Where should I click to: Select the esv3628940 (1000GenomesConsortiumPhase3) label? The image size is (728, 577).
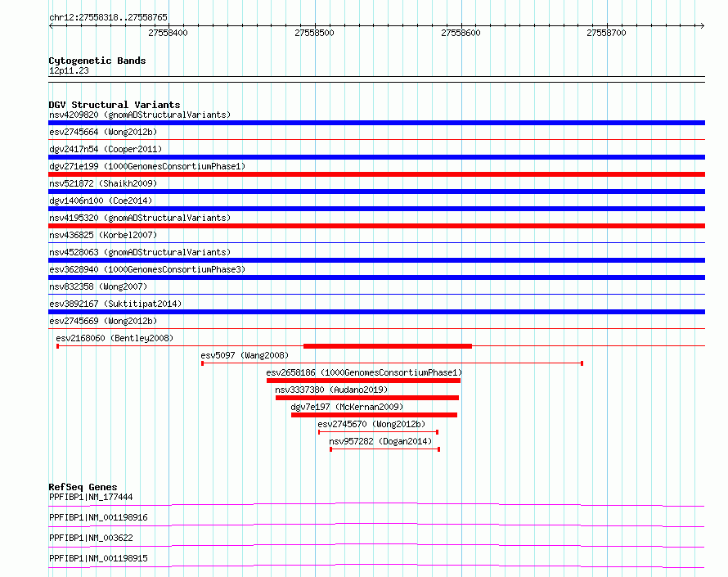click(147, 269)
